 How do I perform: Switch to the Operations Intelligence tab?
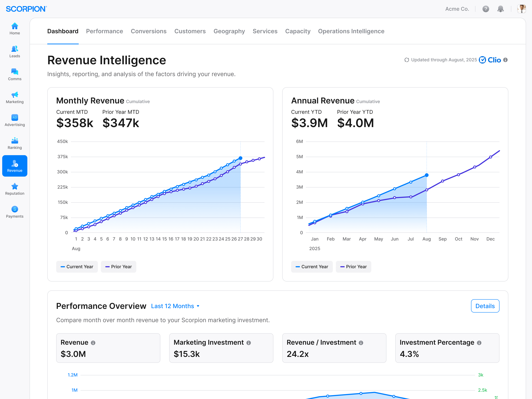pyautogui.click(x=351, y=31)
